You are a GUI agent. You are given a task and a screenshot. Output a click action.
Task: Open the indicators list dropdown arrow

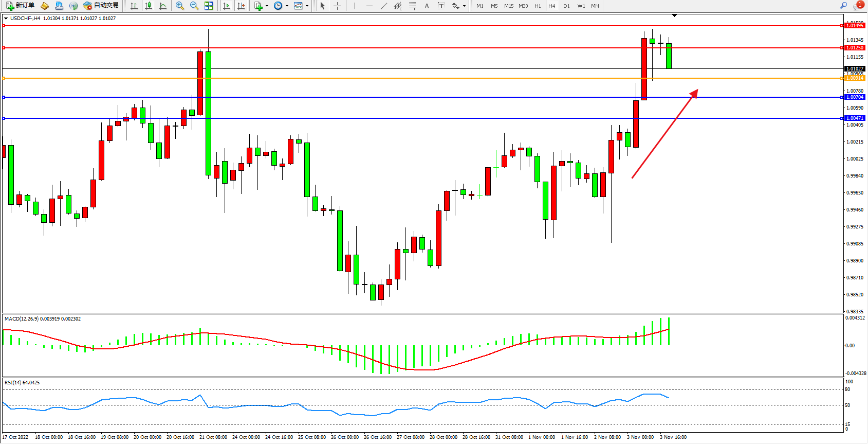267,6
